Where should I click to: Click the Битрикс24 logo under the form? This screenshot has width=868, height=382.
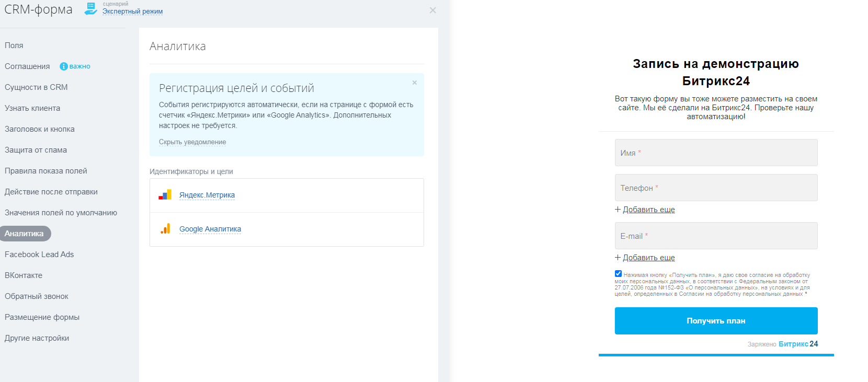[798, 344]
